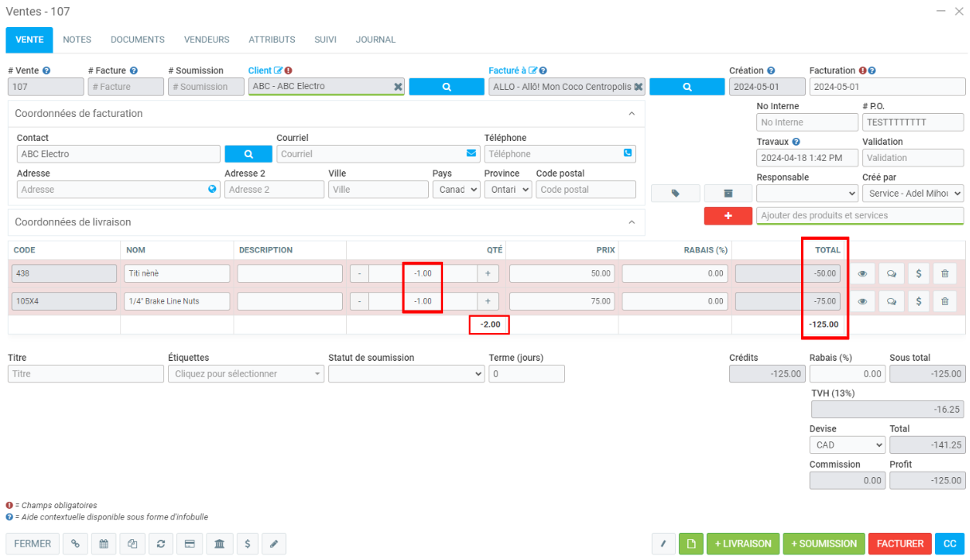Click the red FACTURER button
The image size is (970, 560).
[900, 543]
